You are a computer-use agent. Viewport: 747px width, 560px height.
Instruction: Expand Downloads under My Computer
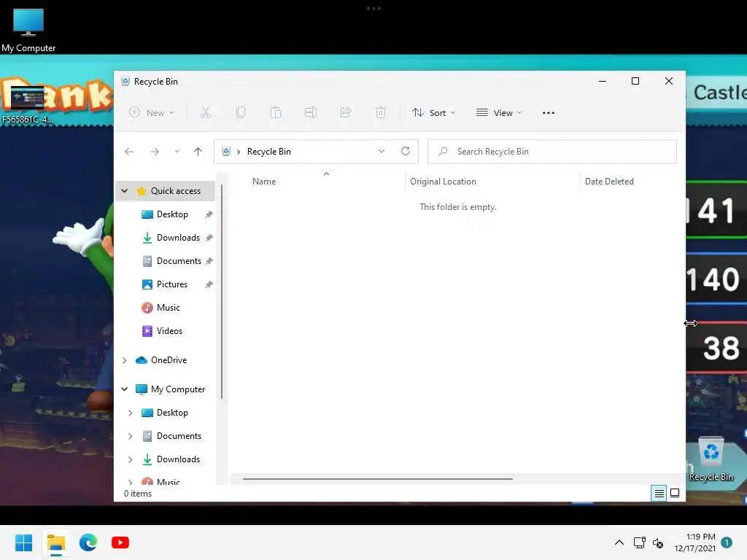(130, 459)
